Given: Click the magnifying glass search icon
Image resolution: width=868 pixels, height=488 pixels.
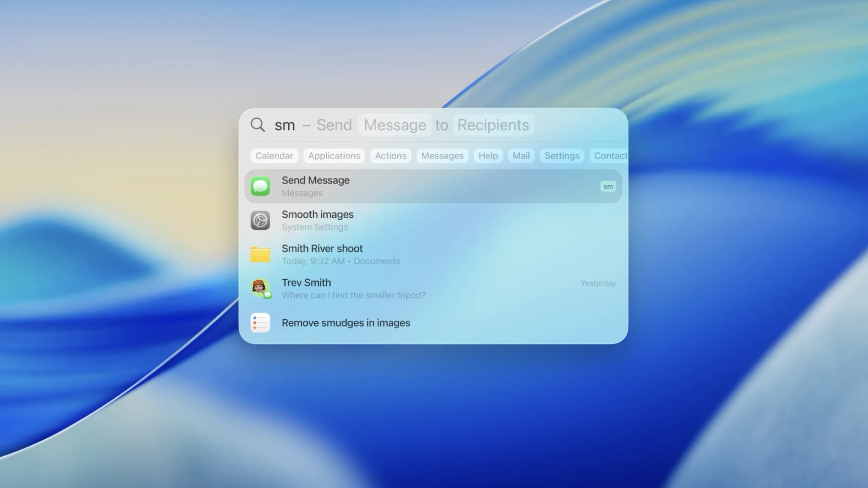Looking at the screenshot, I should click(x=258, y=125).
